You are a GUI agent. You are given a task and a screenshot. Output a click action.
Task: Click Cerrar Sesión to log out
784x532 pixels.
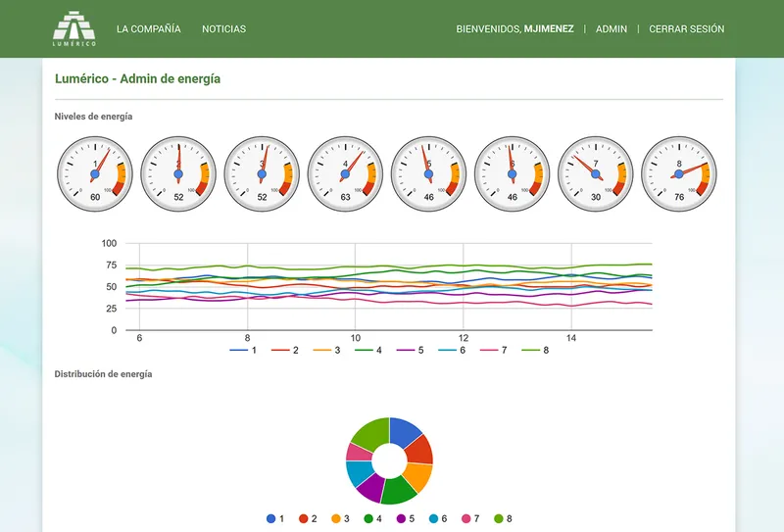[686, 29]
